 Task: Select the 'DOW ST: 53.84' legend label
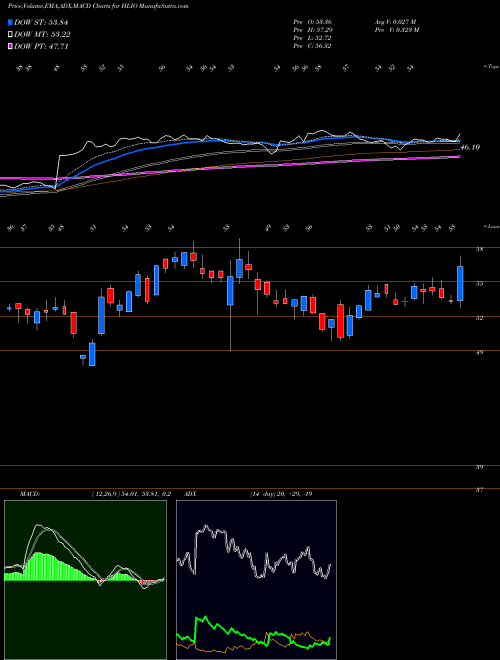(41, 22)
